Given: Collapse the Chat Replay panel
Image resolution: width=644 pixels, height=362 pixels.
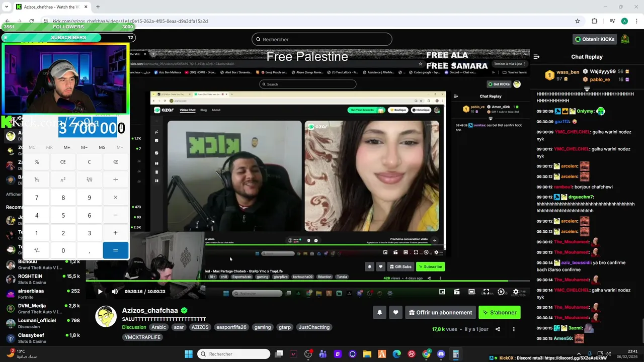Looking at the screenshot, I should pyautogui.click(x=536, y=57).
